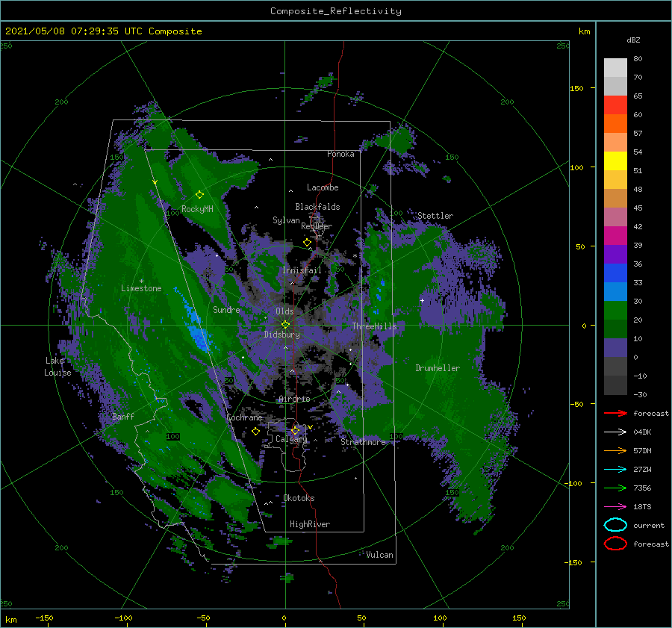Click the Didsbury city label

pyautogui.click(x=281, y=335)
